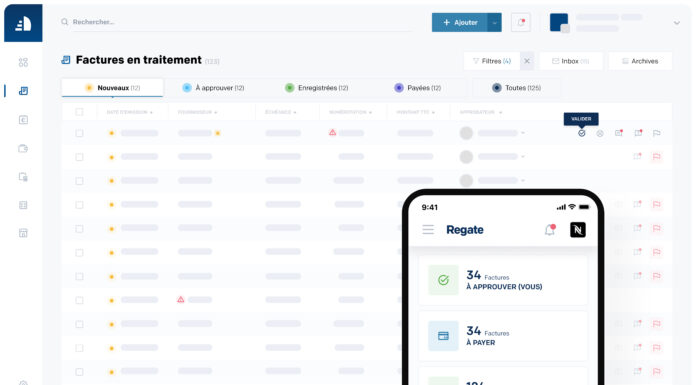
Task: Tap the notification bell in the phone app
Action: click(x=550, y=230)
